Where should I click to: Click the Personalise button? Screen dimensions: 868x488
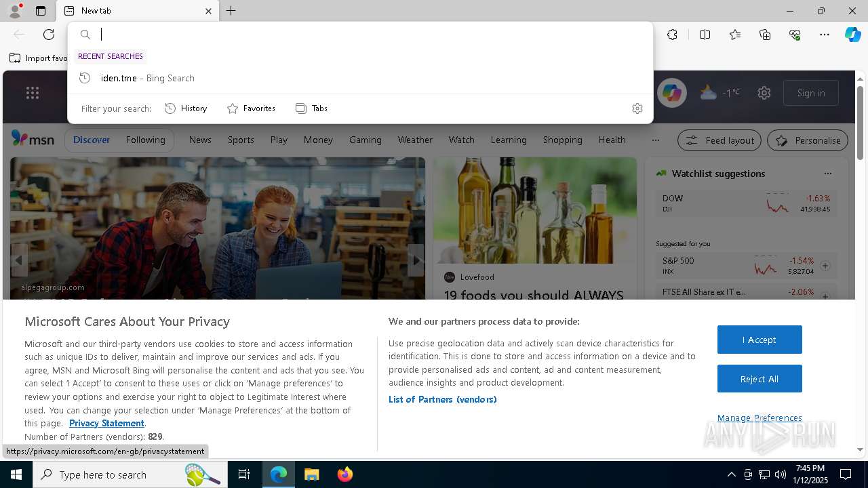tap(808, 140)
